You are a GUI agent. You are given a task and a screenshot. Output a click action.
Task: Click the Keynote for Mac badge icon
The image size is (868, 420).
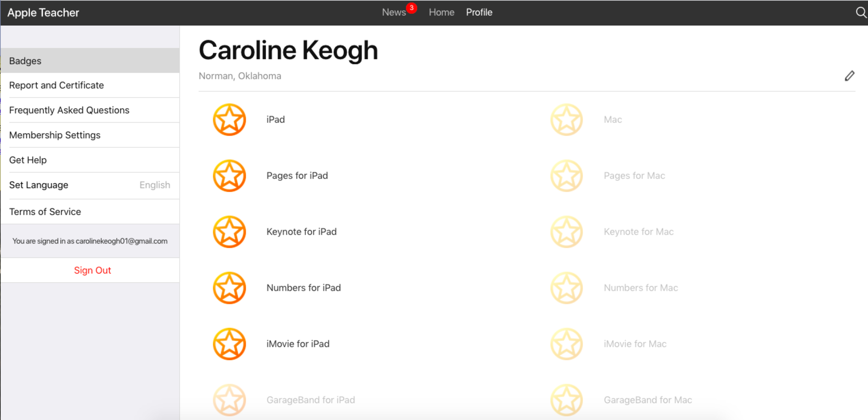pyautogui.click(x=567, y=232)
